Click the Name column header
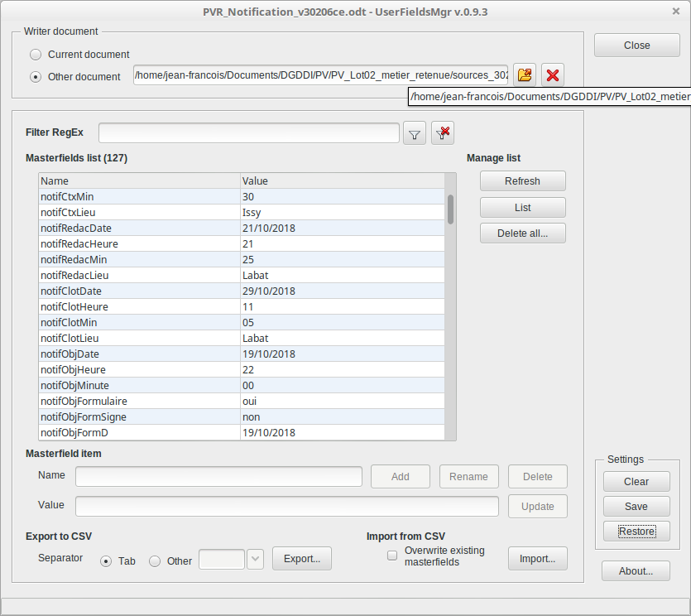The width and height of the screenshot is (691, 616). tap(139, 180)
